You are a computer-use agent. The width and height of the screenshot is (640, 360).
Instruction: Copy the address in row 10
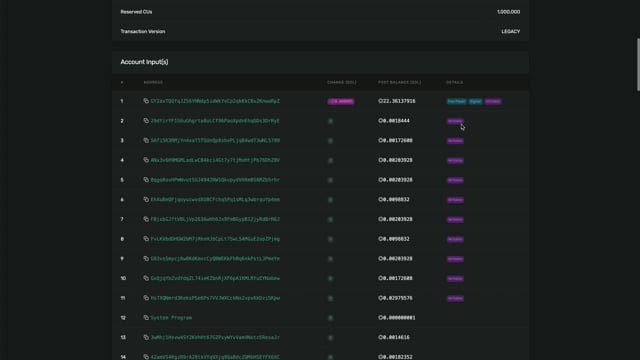click(x=146, y=278)
